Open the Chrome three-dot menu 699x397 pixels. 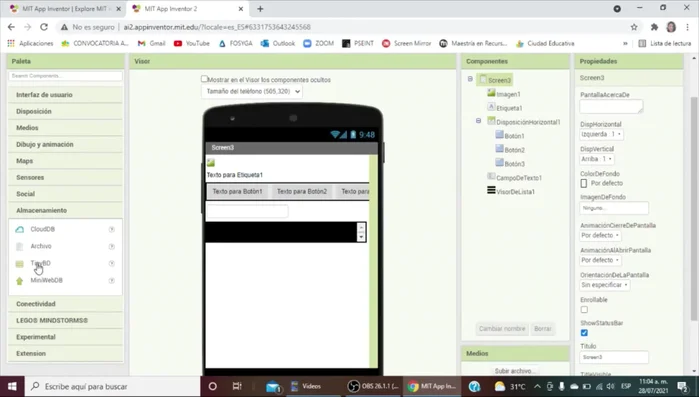(x=687, y=27)
